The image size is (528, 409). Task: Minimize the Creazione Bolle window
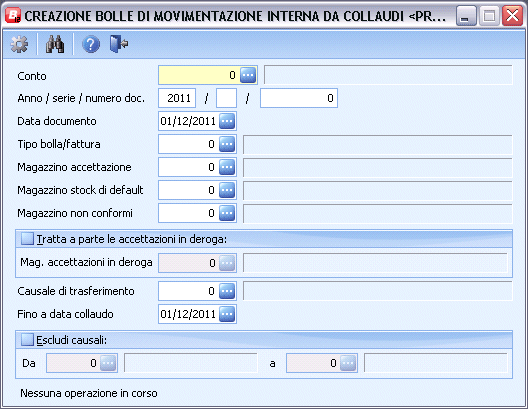[x=466, y=15]
